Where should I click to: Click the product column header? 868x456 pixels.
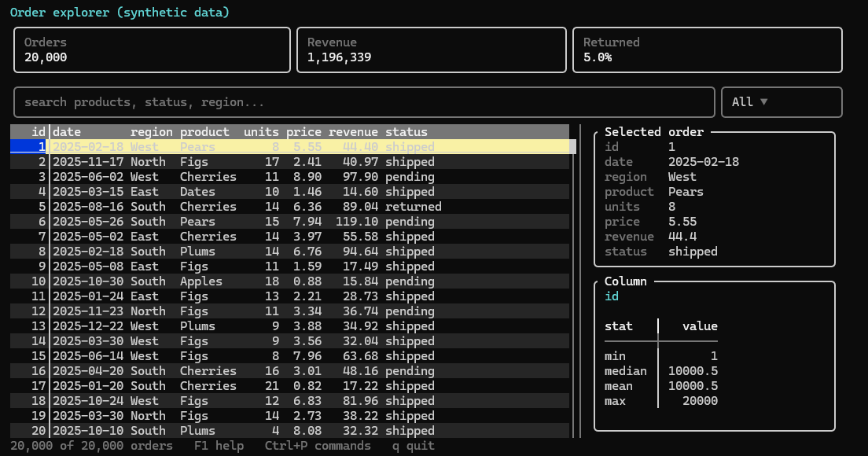(205, 132)
